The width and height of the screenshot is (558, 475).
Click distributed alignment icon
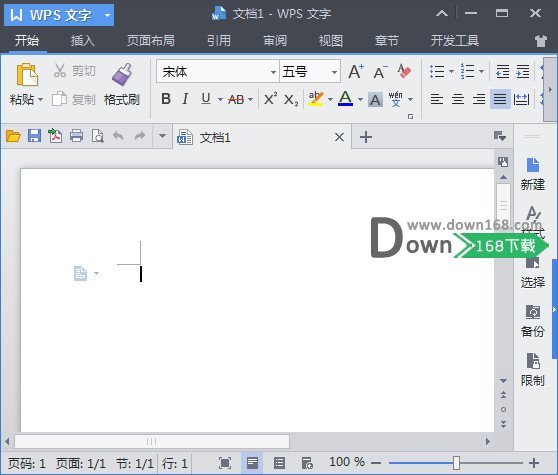pyautogui.click(x=521, y=99)
